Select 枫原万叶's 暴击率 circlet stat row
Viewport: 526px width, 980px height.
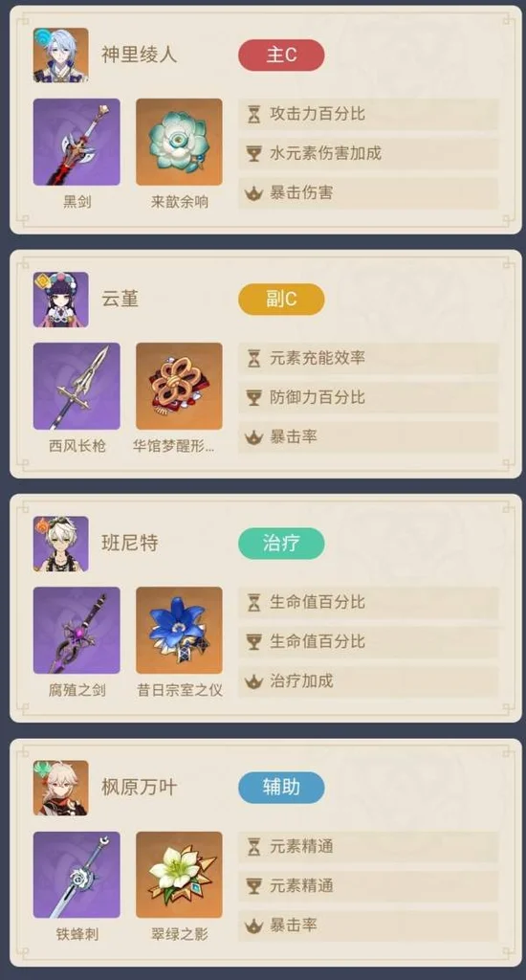tap(368, 925)
